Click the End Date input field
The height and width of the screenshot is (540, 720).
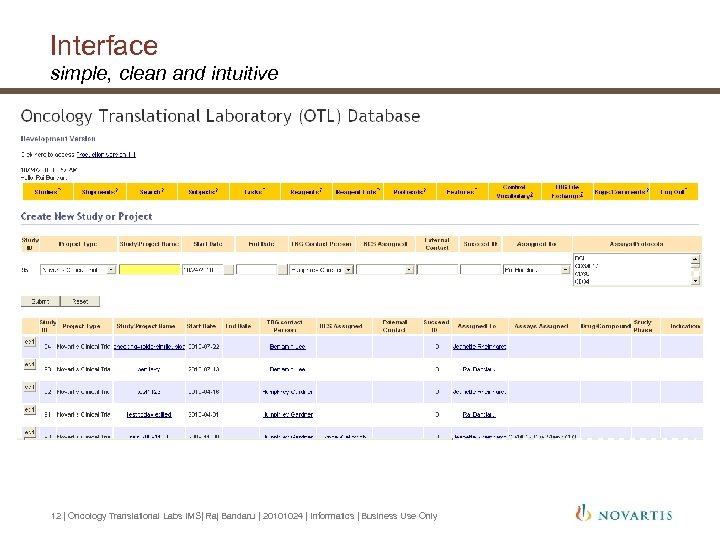coord(257,270)
